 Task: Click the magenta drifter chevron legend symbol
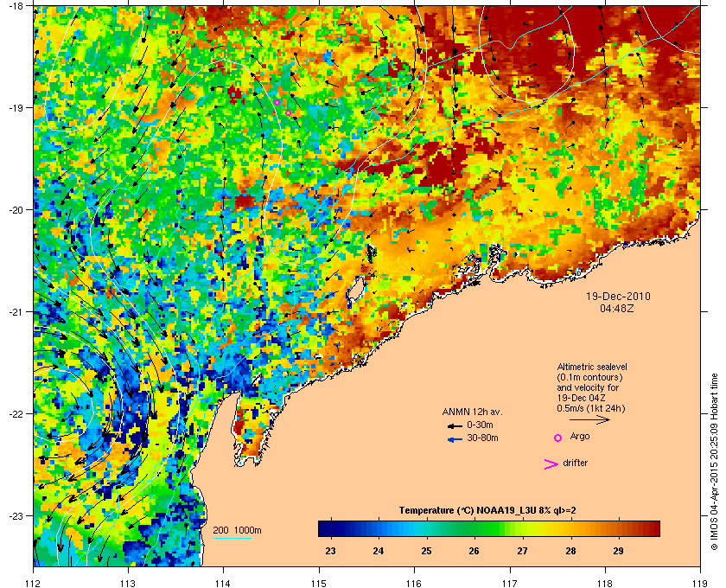coord(551,464)
